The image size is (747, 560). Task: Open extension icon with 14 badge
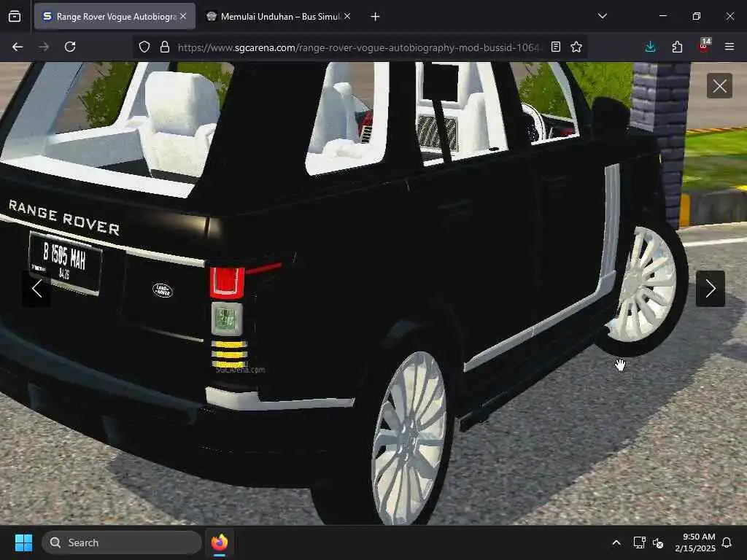coord(704,46)
